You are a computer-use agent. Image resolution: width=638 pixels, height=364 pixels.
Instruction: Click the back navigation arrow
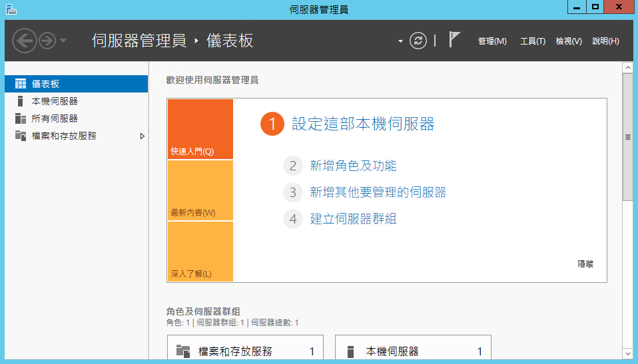click(25, 41)
